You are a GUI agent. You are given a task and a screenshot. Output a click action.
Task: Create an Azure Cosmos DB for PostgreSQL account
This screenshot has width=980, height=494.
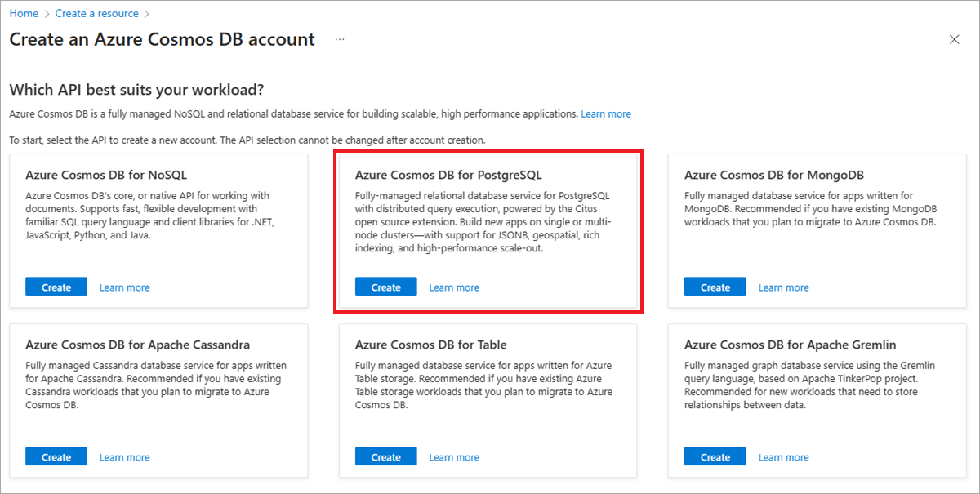tap(385, 287)
